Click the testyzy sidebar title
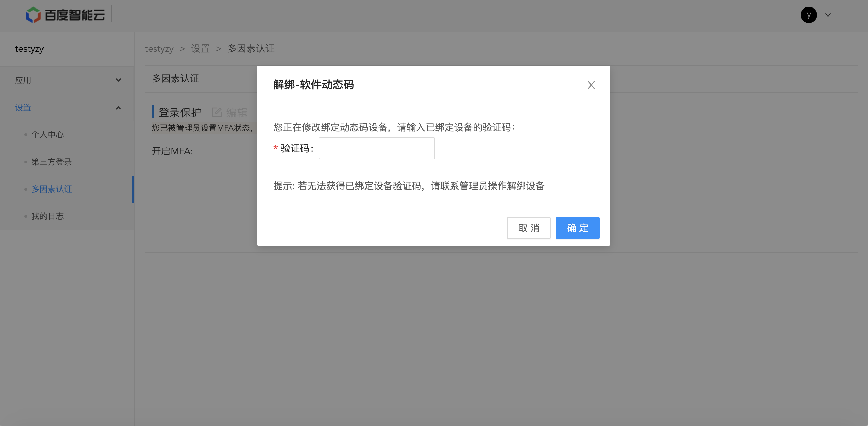This screenshot has width=868, height=426. coord(29,49)
